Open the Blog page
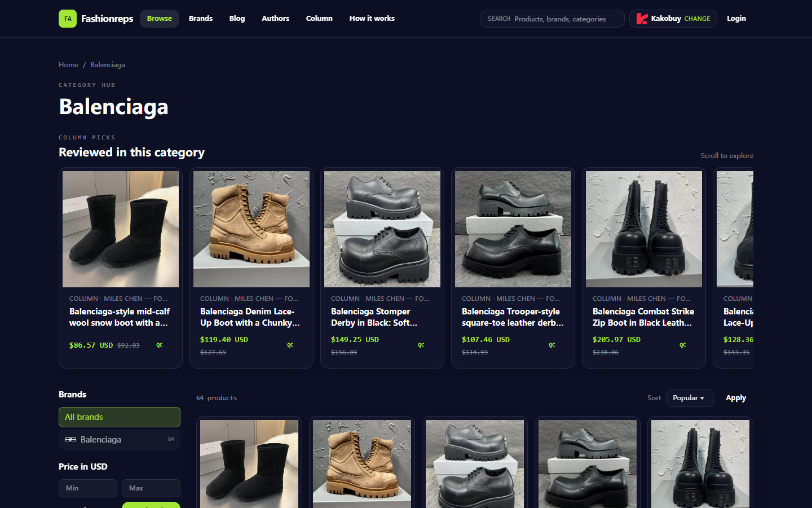This screenshot has width=812, height=508. point(237,19)
